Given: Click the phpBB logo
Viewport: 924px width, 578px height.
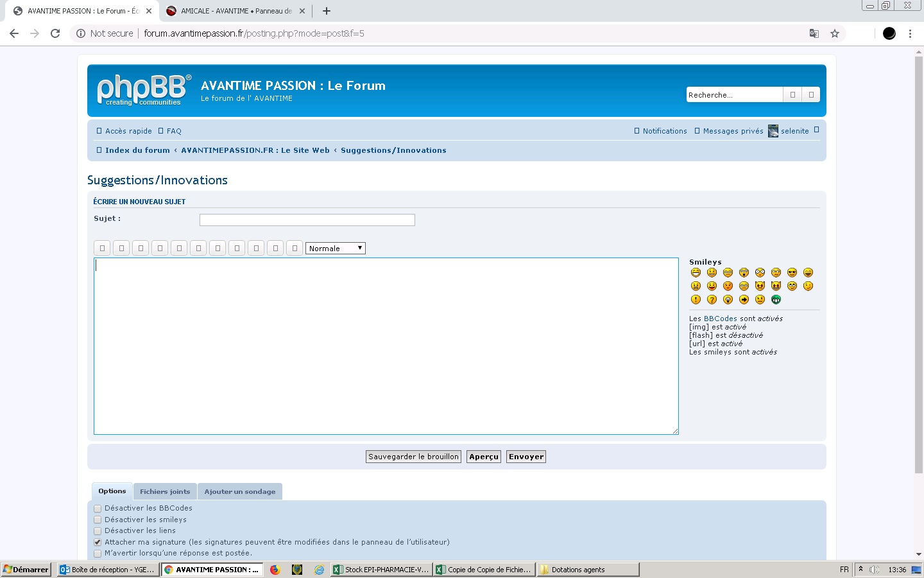Looking at the screenshot, I should pyautogui.click(x=144, y=90).
